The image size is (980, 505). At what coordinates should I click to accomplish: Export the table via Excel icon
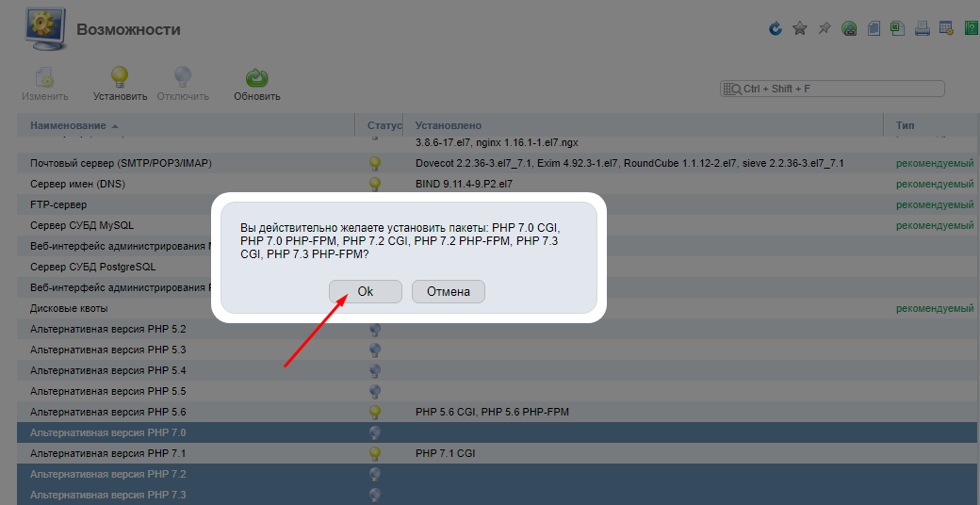(897, 28)
